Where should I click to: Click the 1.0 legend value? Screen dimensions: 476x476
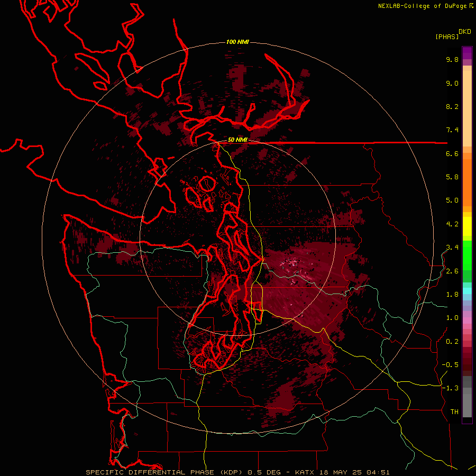452,318
